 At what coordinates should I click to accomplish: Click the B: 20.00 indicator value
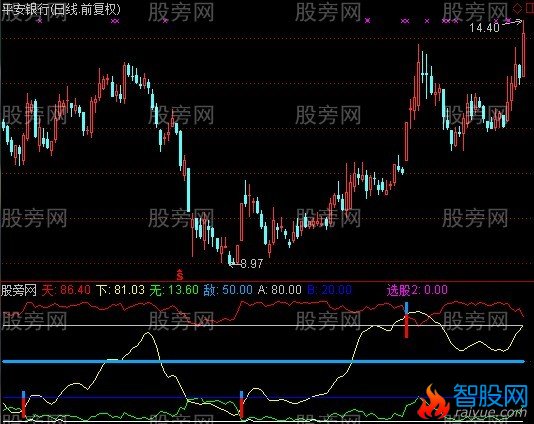pyautogui.click(x=330, y=290)
